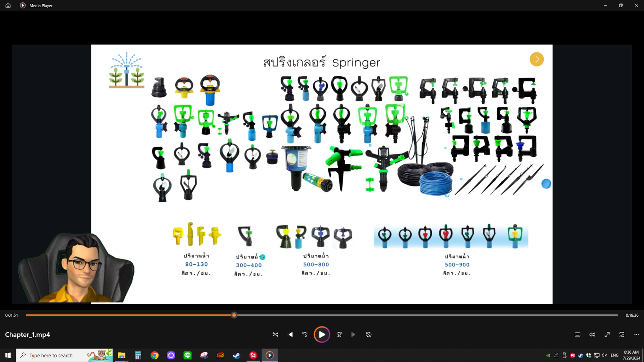The width and height of the screenshot is (644, 362).
Task: Go to Media Player home
Action: point(8,5)
